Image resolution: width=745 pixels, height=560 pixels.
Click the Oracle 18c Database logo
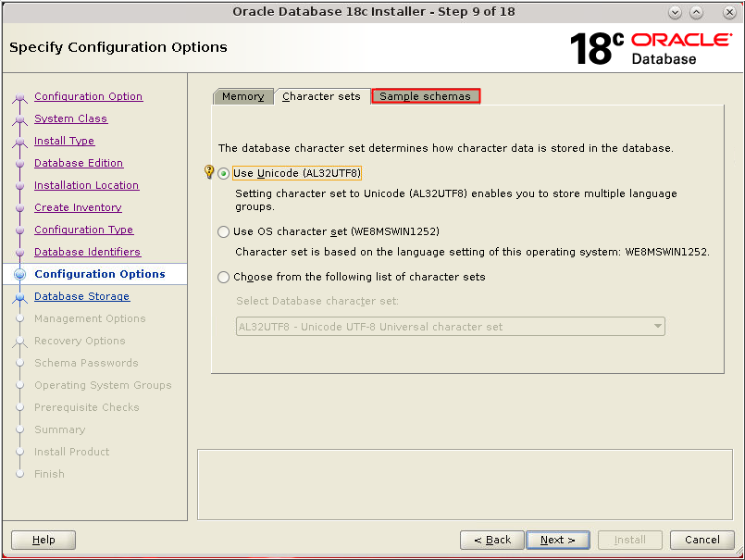coord(651,48)
